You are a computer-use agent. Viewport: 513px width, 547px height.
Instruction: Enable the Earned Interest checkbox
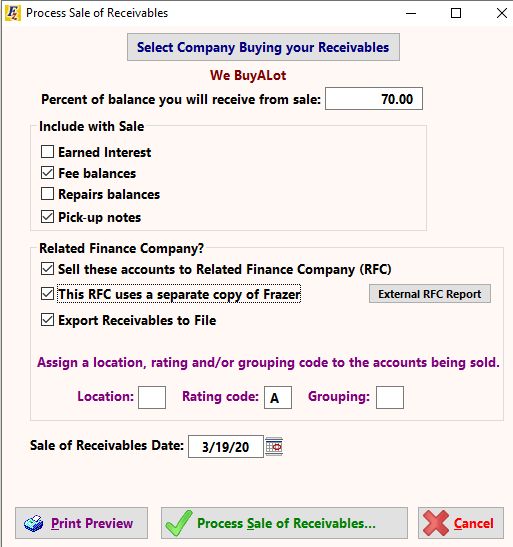click(x=47, y=152)
